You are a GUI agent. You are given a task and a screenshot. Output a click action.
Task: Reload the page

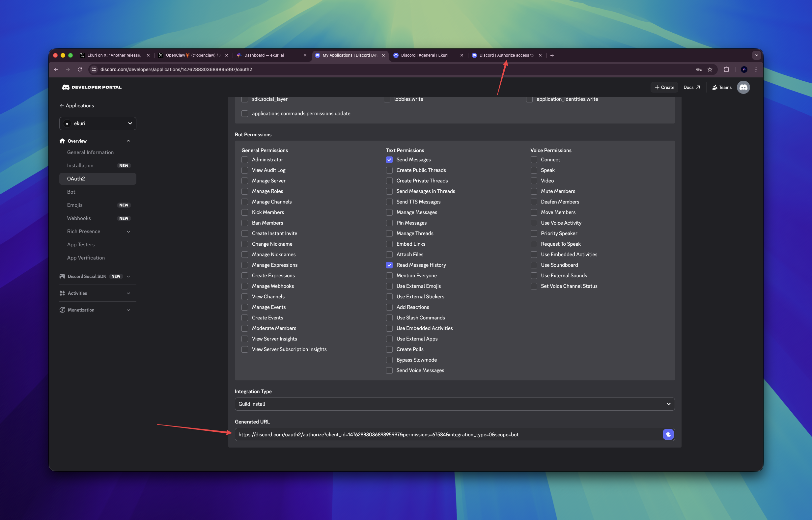80,69
